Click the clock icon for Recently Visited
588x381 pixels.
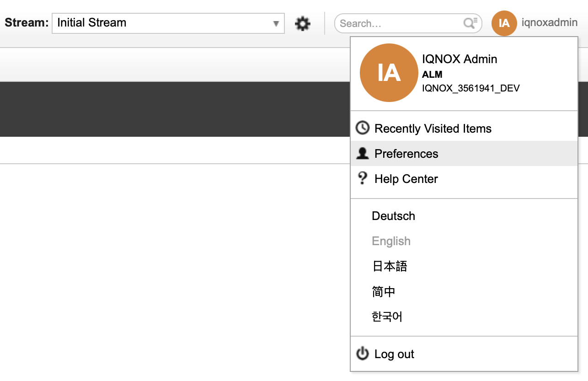click(363, 128)
